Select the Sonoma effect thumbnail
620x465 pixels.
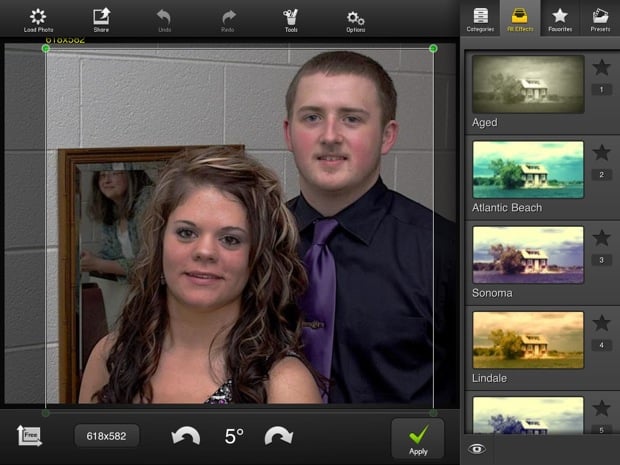(528, 255)
